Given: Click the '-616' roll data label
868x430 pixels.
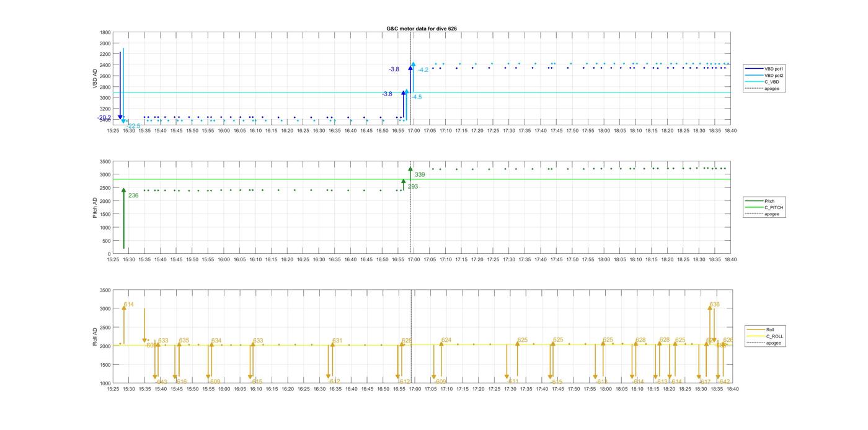Looking at the screenshot, I should [180, 382].
